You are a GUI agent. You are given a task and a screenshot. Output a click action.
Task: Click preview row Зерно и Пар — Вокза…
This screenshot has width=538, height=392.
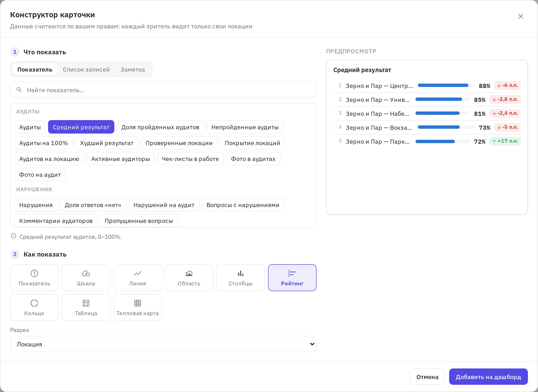click(x=427, y=127)
